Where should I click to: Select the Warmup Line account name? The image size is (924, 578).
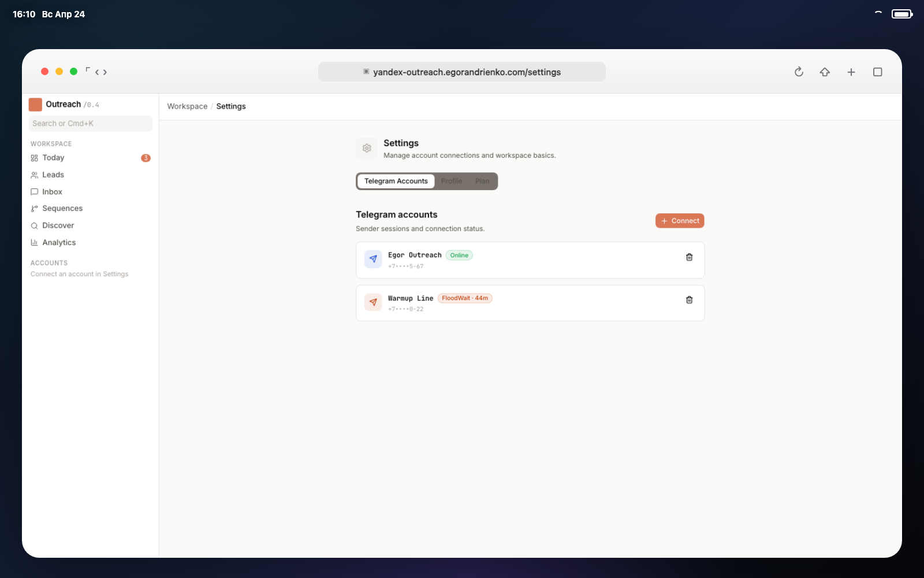411,298
